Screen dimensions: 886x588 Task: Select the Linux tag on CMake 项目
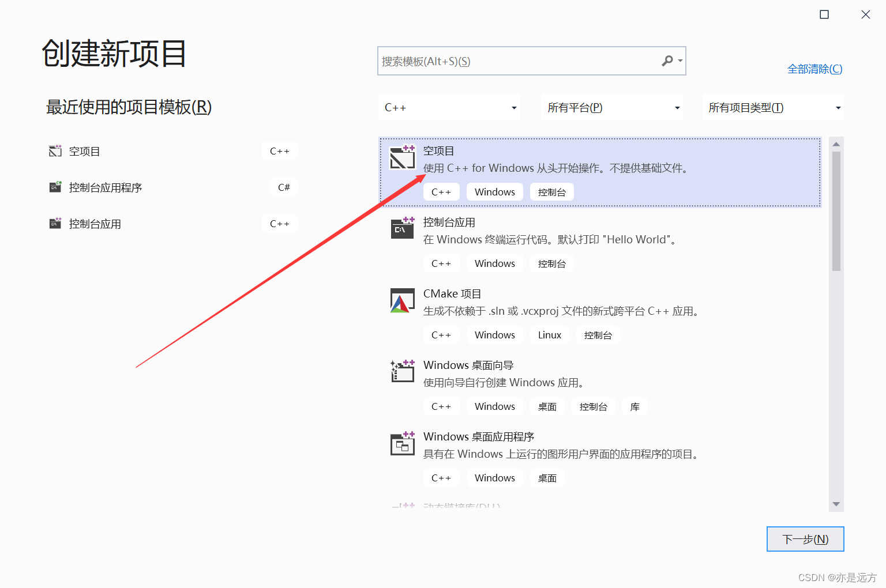click(x=549, y=334)
